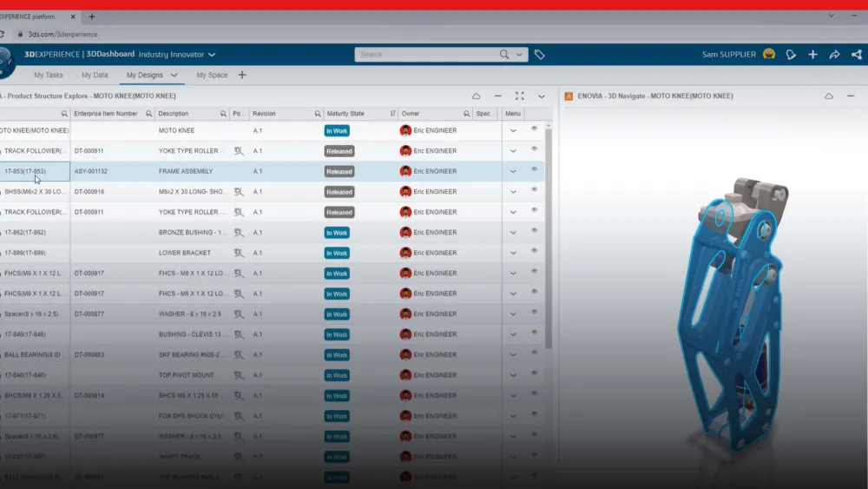Click the share arrow icon in the top bar
Screen dimensions: 868x489
pyautogui.click(x=834, y=54)
